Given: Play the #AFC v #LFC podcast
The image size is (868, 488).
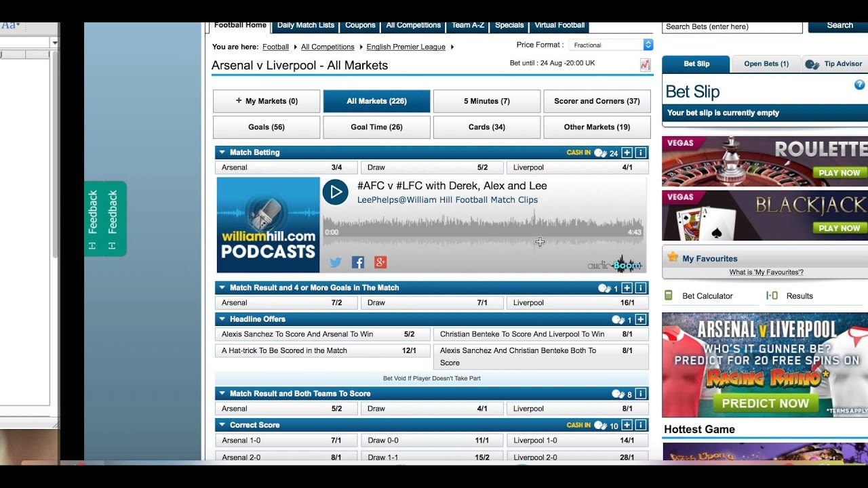Looking at the screenshot, I should [x=335, y=192].
